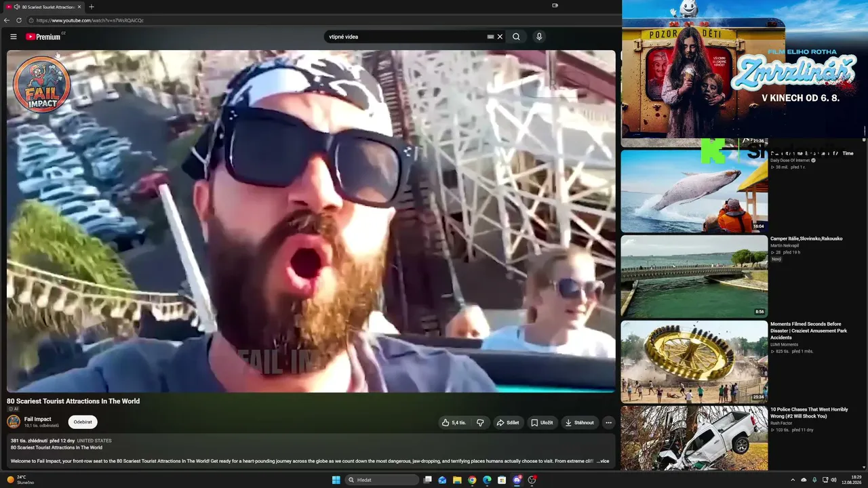Open the Camper Itálie thumbnail with bridge

[694, 277]
